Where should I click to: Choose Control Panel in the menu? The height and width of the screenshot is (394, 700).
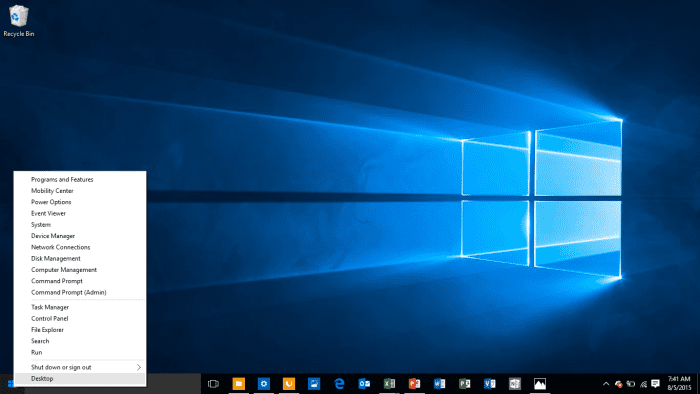click(x=80, y=318)
